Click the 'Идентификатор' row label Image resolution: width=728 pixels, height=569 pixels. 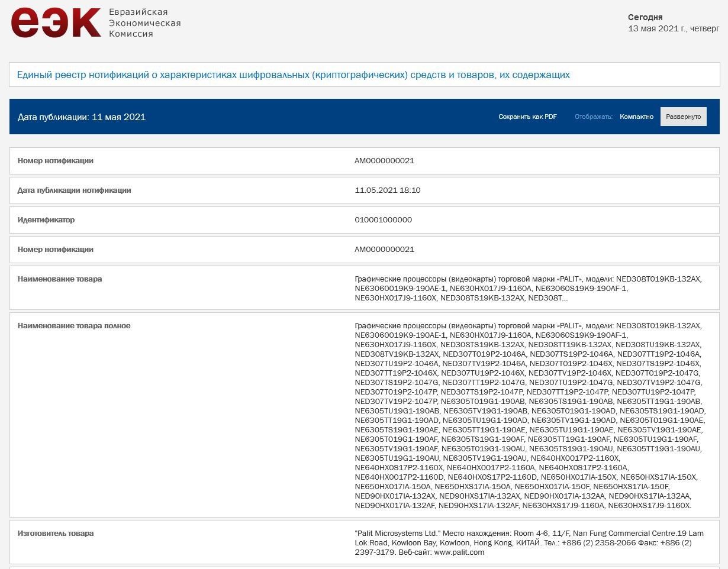click(46, 220)
